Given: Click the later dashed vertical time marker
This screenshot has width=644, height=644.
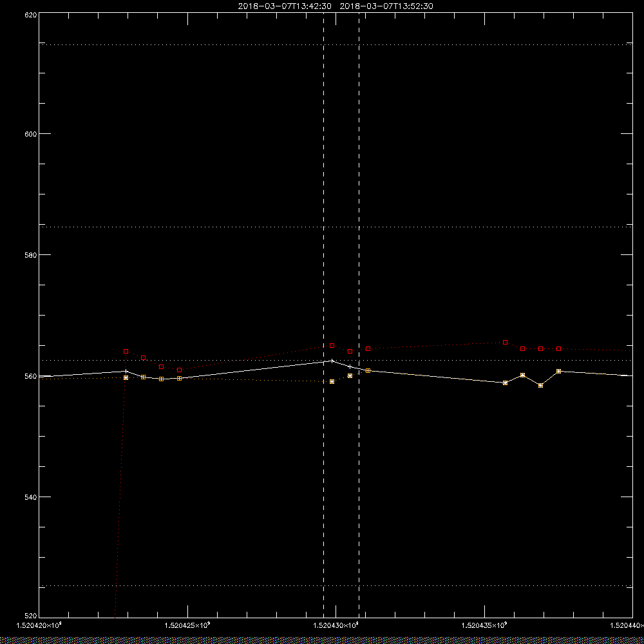Looking at the screenshot, I should pyautogui.click(x=359, y=316).
